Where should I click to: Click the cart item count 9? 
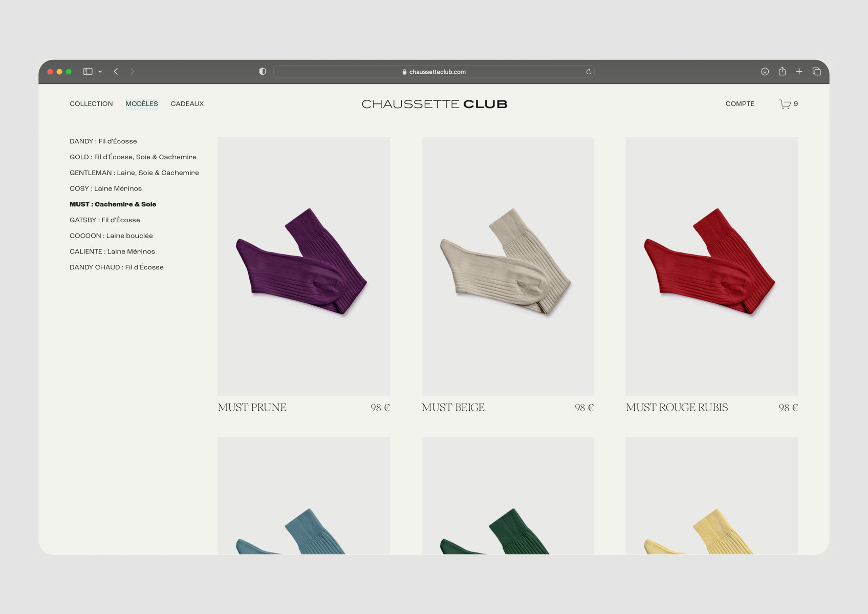point(796,104)
